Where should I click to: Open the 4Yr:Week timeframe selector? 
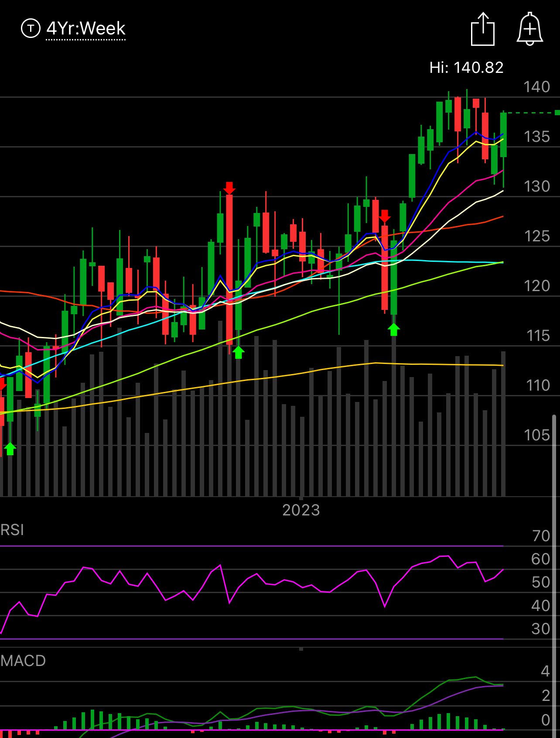pos(86,29)
